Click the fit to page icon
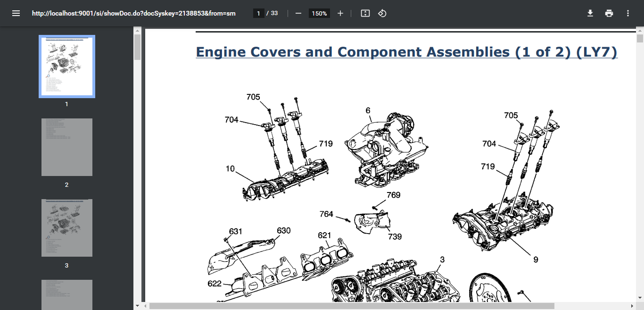 click(365, 13)
